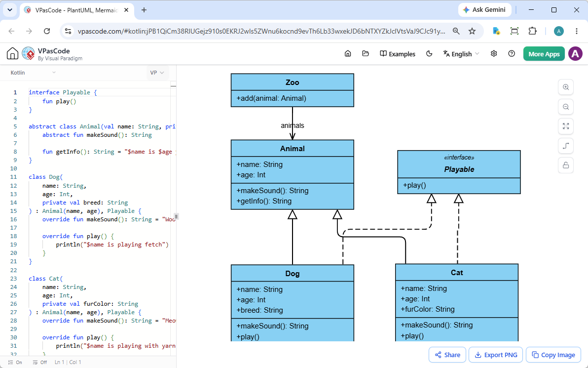Open site information icon in address bar
The width and height of the screenshot is (588, 368).
click(x=68, y=31)
